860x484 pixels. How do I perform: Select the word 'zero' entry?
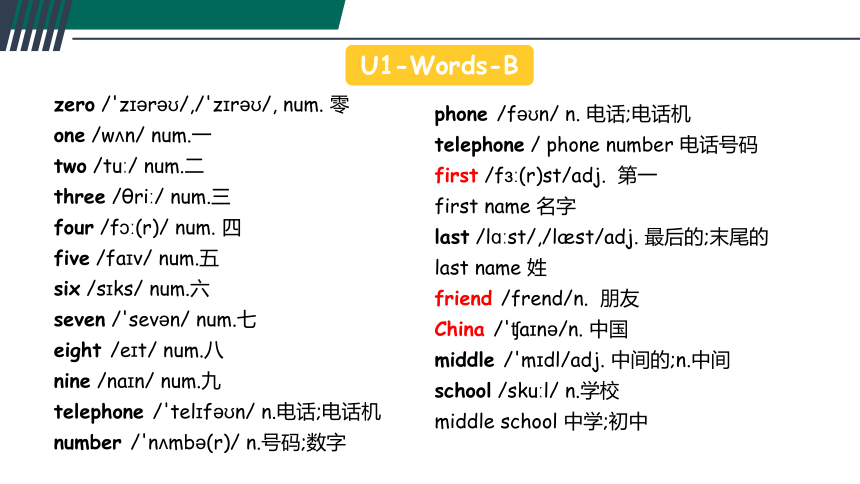201,104
